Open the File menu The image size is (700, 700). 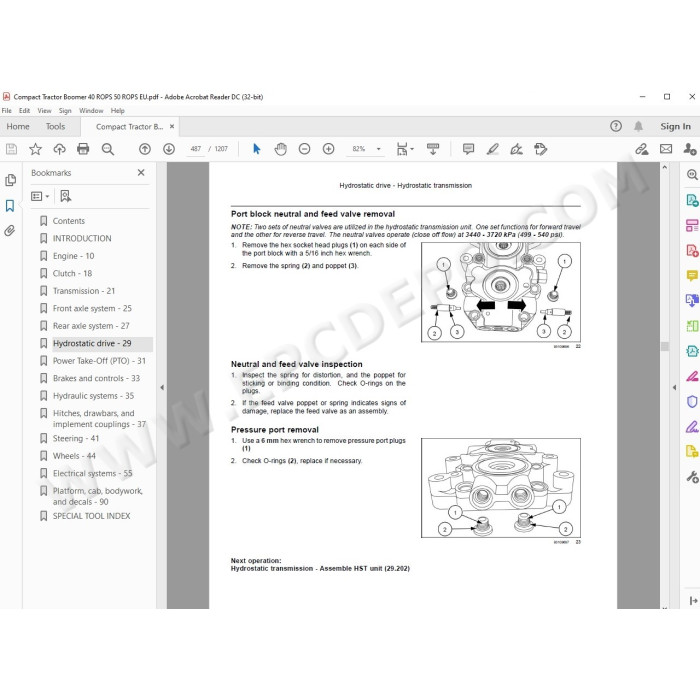(x=7, y=111)
